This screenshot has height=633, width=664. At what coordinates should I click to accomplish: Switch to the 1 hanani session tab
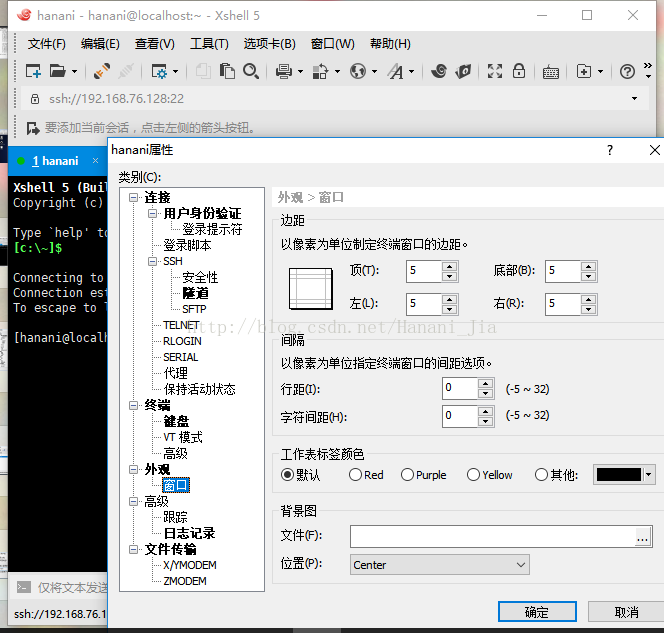pos(55,161)
